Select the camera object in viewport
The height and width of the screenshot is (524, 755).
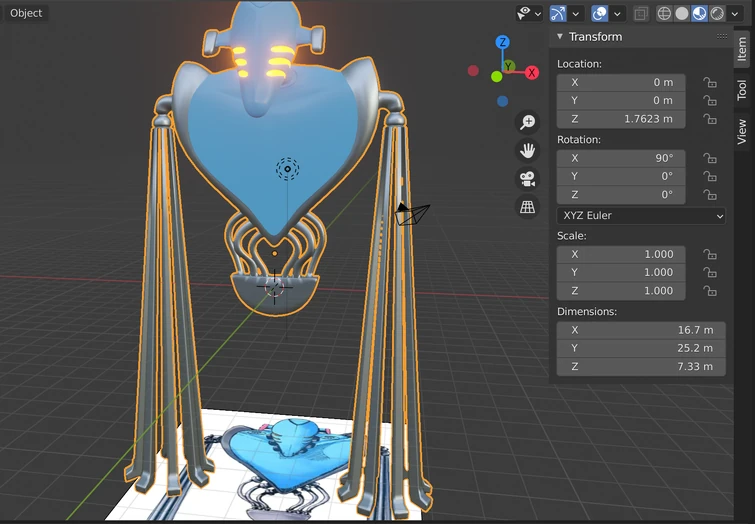tap(412, 213)
